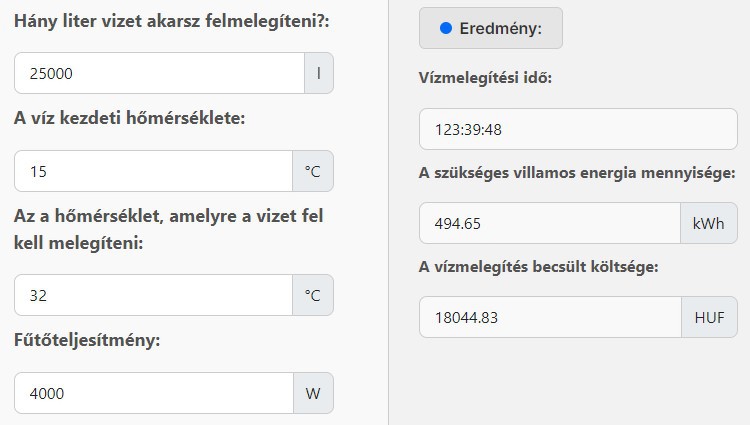Click the blue dot icon beside Eredmény
This screenshot has height=425, width=750.
pyautogui.click(x=446, y=29)
